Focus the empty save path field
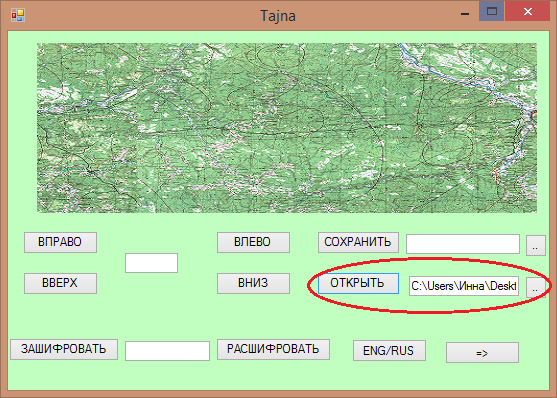Screen dimensions: 557x398 463,244
